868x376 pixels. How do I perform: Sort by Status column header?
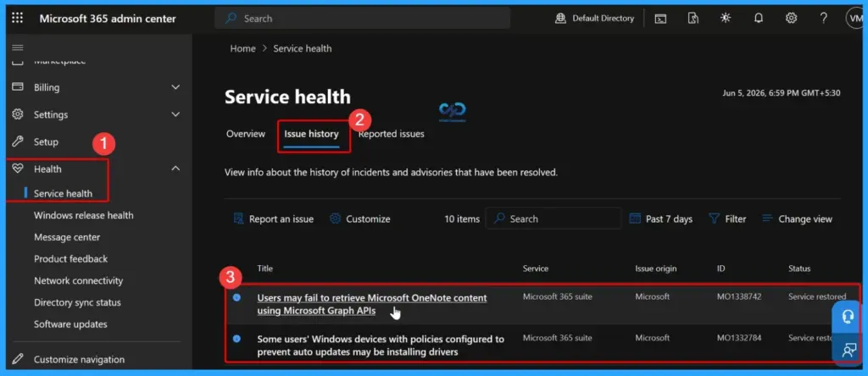[799, 268]
